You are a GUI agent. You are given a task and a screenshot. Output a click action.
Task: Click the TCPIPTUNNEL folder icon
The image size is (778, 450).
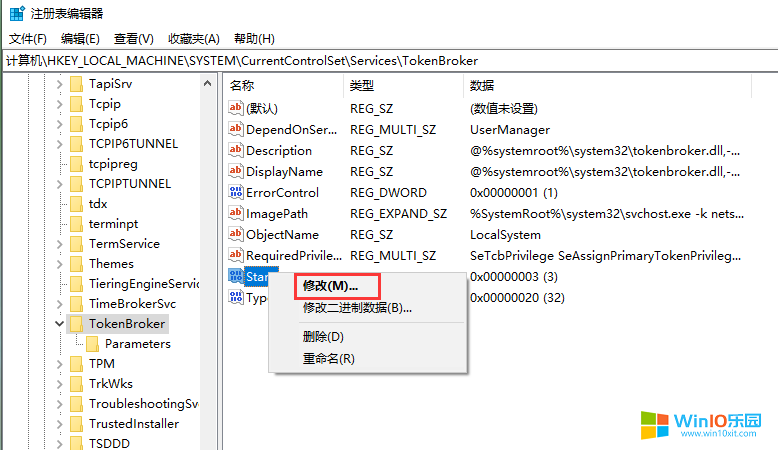tap(76, 184)
